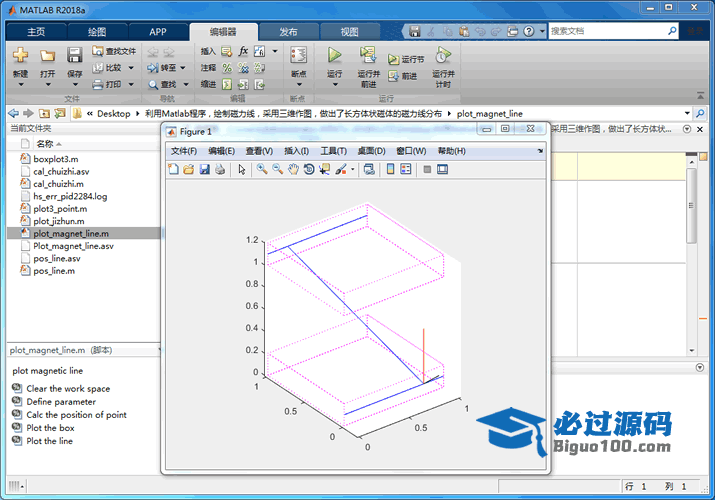This screenshot has width=715, height=500.
Task: Click Save Figure icon in Figure 1
Action: (205, 169)
